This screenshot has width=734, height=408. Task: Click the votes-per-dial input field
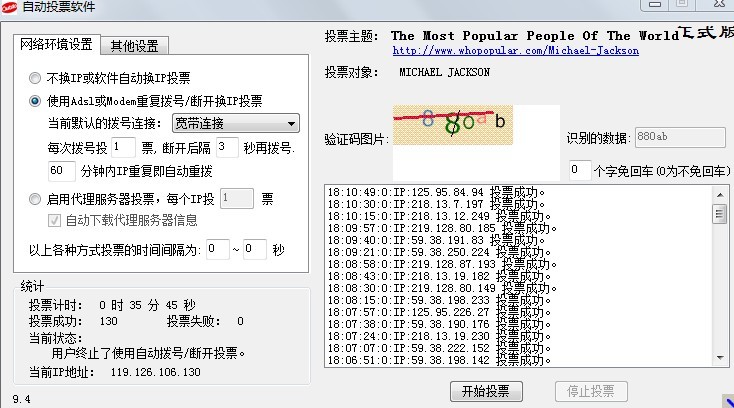[x=119, y=148]
